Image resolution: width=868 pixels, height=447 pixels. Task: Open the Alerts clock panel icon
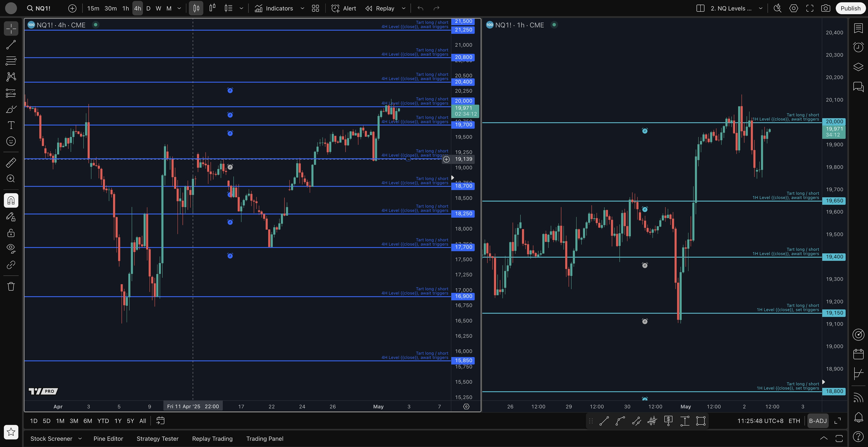click(858, 47)
